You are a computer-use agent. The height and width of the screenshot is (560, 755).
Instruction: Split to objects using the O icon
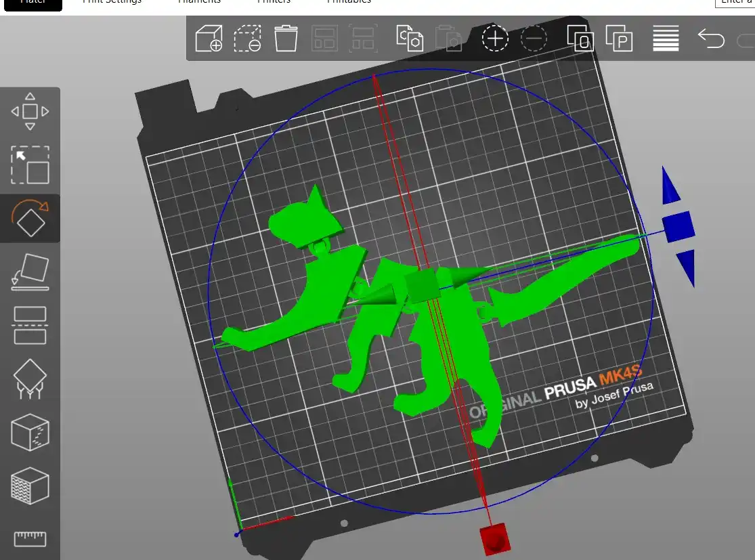coord(580,39)
